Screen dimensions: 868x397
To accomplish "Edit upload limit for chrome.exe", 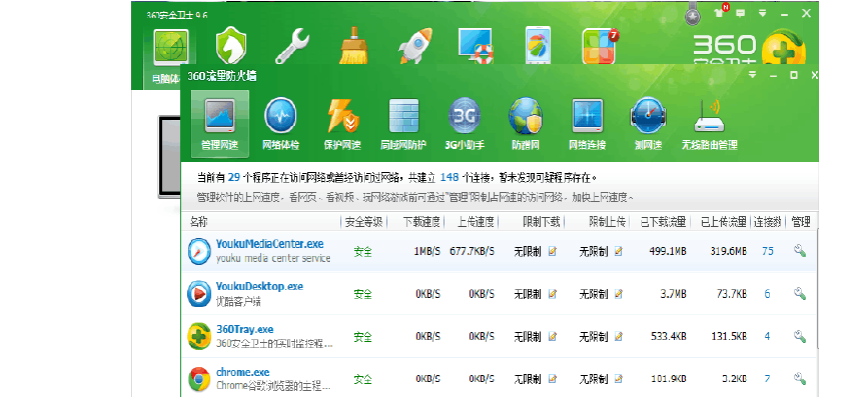I will (618, 379).
